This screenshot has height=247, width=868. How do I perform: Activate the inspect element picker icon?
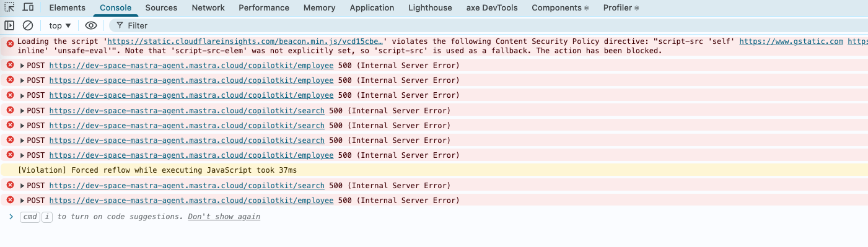(9, 7)
